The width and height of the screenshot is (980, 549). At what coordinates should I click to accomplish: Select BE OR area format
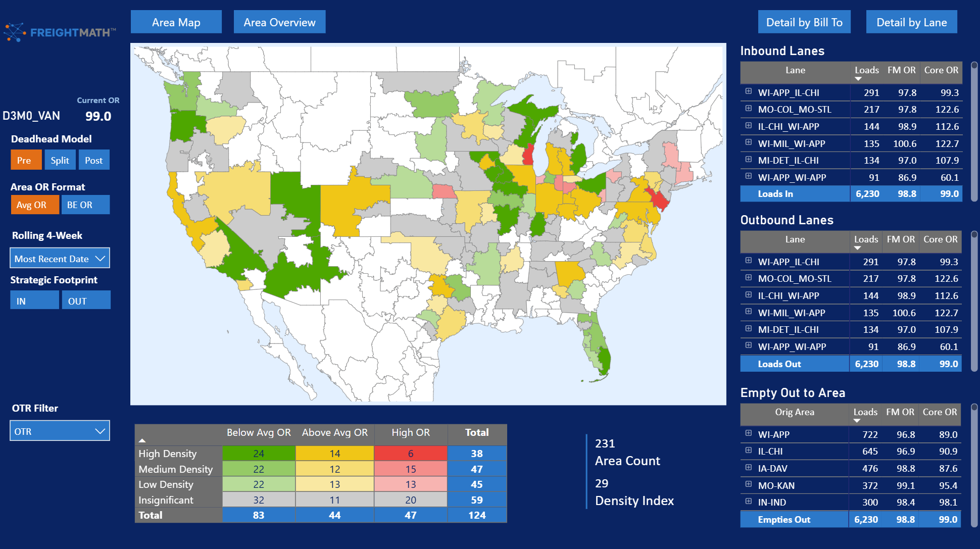85,205
